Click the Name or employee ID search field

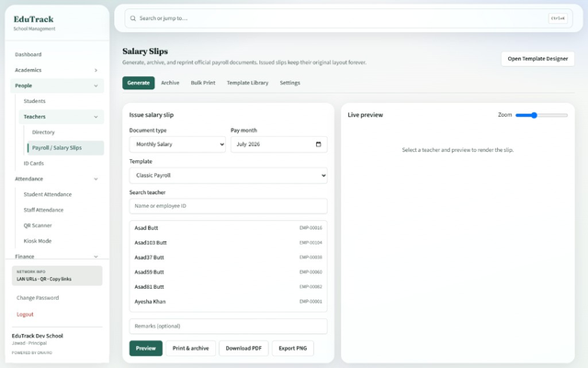point(228,206)
